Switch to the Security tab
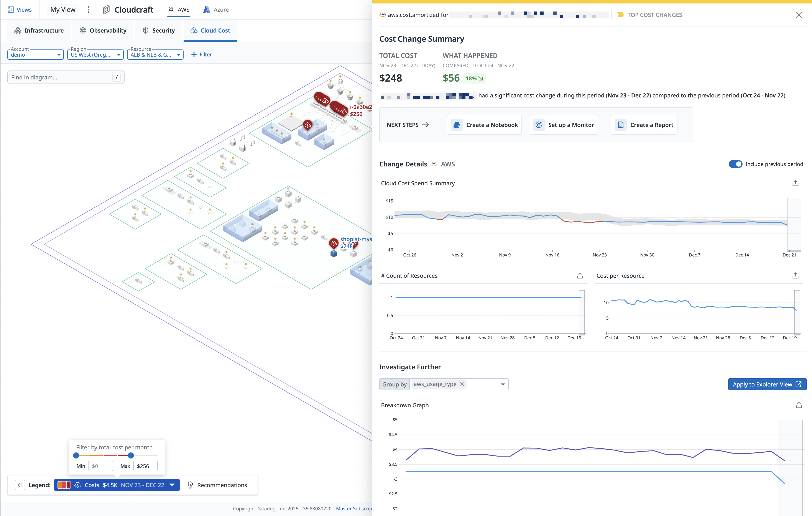The image size is (812, 516). coord(158,30)
